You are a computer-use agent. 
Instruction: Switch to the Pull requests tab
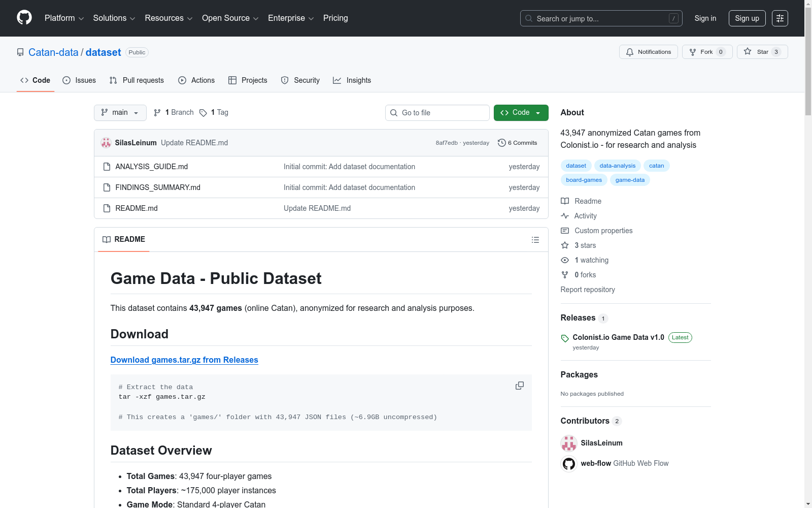pyautogui.click(x=137, y=80)
